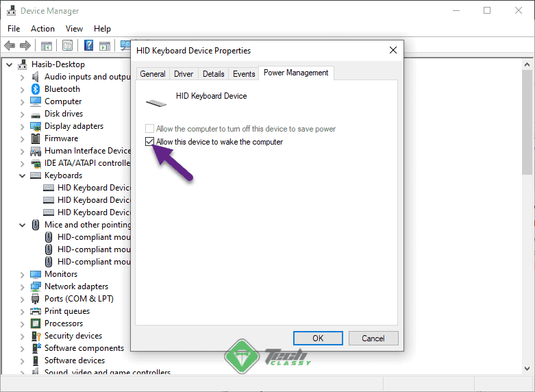Switch to the Events tab

pyautogui.click(x=244, y=74)
